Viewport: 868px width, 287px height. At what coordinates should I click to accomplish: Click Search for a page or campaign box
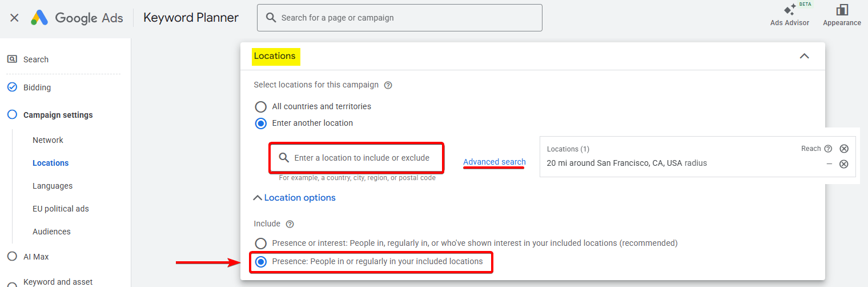click(x=400, y=18)
